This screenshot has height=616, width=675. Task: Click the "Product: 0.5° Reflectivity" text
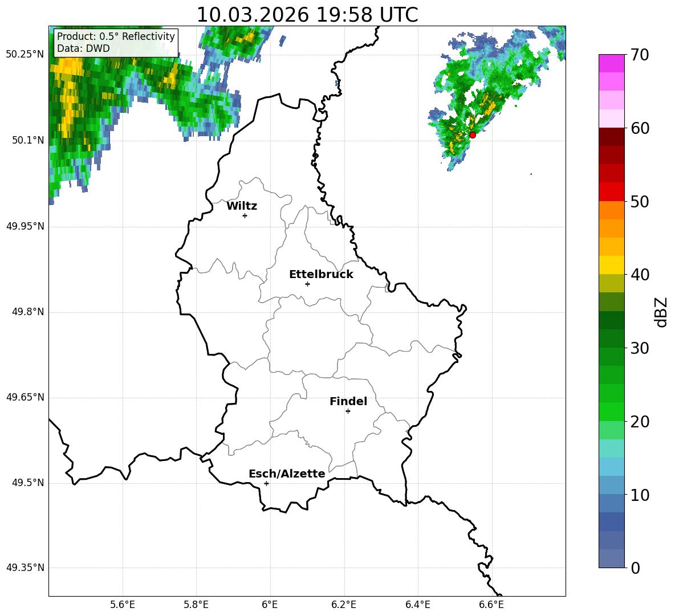point(116,36)
